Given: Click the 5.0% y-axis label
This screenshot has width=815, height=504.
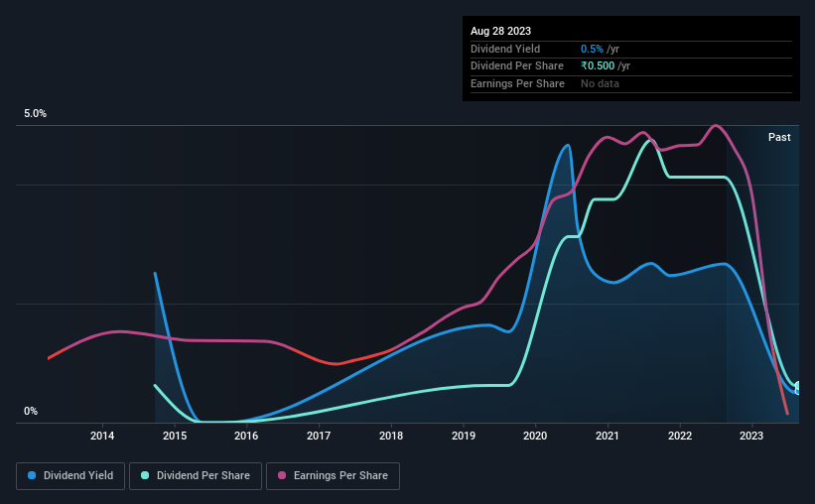Looking at the screenshot, I should (35, 114).
